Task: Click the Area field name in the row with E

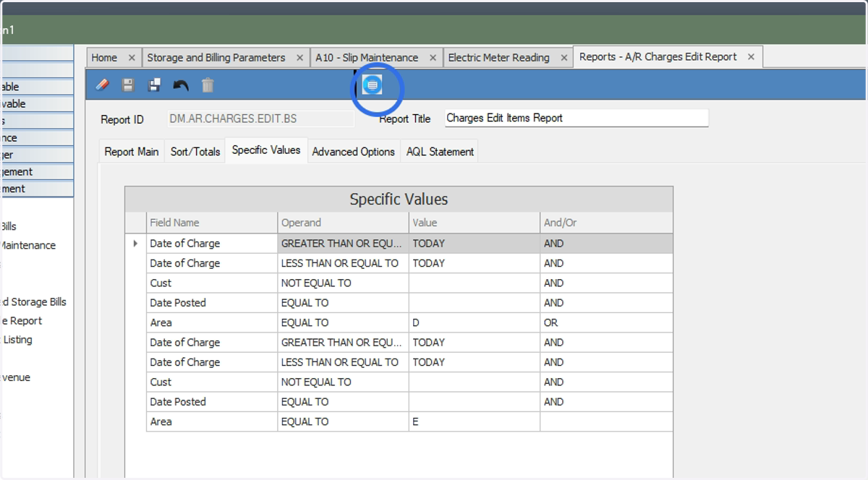Action: click(x=212, y=421)
